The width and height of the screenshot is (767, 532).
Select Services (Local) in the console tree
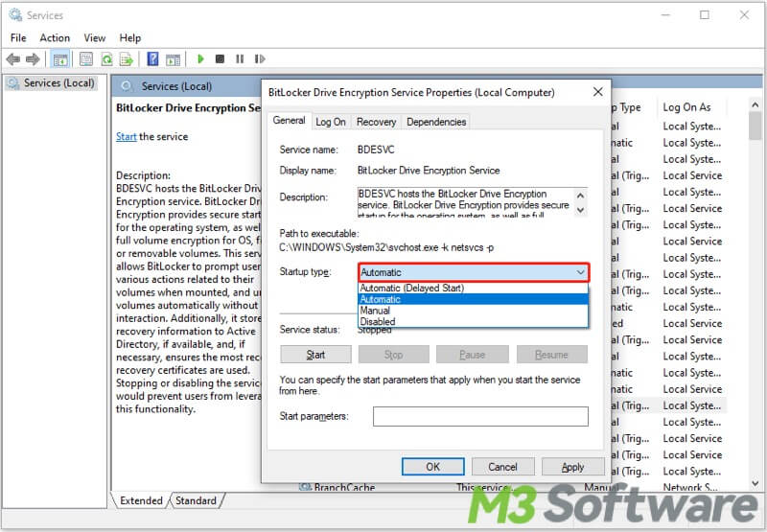(52, 83)
